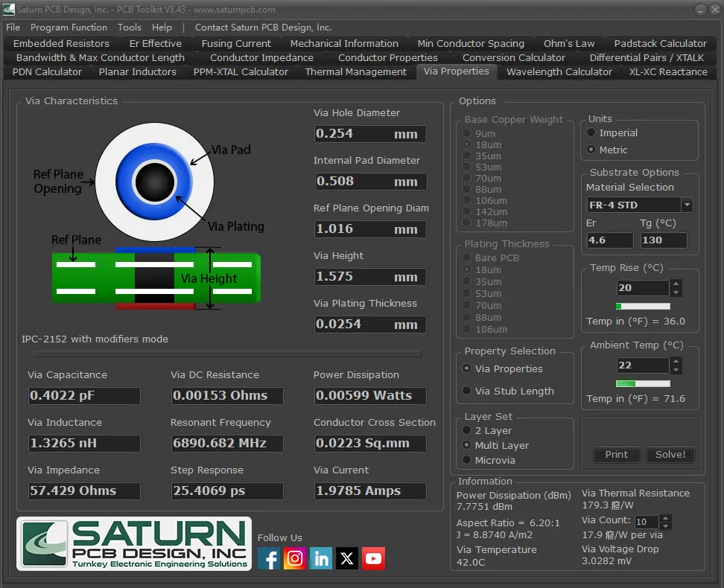Image resolution: width=724 pixels, height=588 pixels.
Task: Click the Tg (°C) value field
Action: click(x=664, y=240)
